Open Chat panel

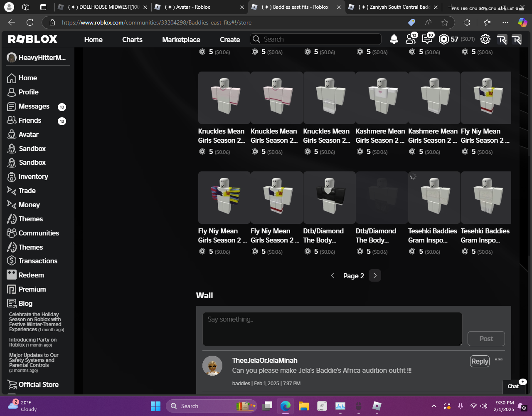pos(514,386)
